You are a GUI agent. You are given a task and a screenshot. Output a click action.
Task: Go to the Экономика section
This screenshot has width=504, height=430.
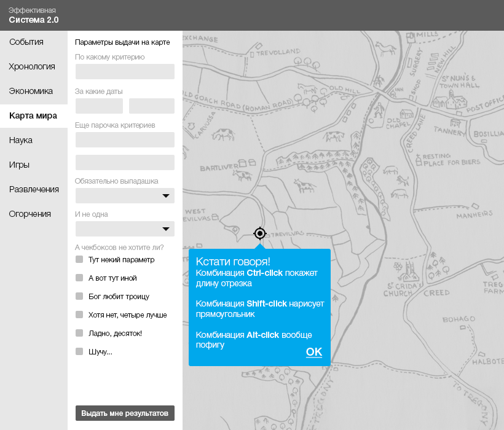point(31,91)
